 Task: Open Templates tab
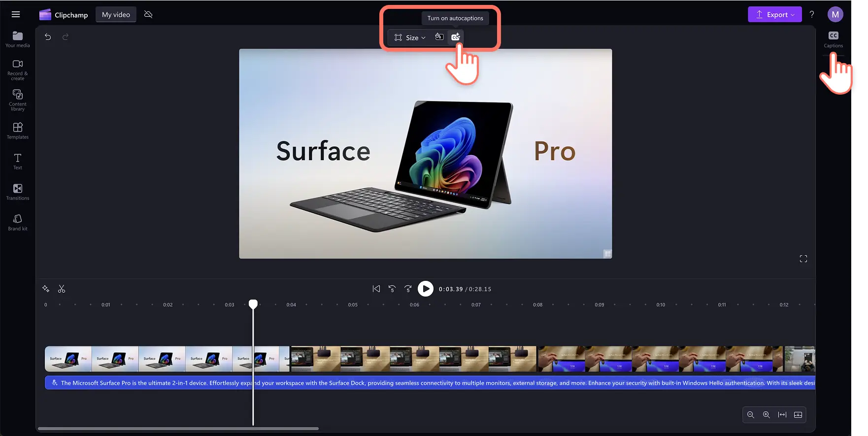(18, 131)
